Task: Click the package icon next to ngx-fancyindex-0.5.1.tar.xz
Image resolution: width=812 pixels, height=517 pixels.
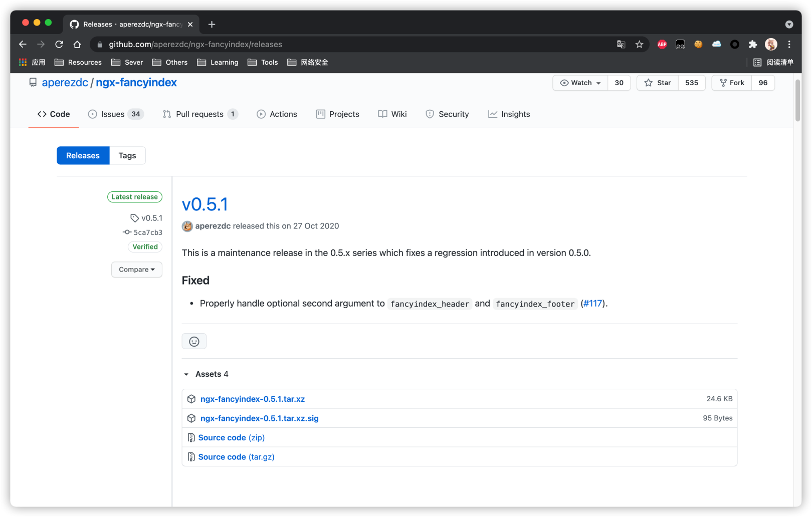Action: pyautogui.click(x=191, y=398)
